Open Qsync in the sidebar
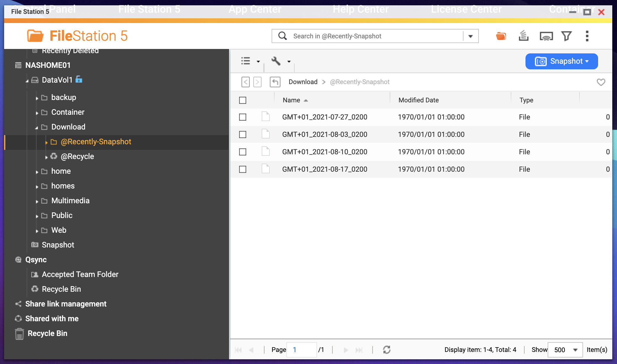Screen dimensions: 617x364 (36, 260)
